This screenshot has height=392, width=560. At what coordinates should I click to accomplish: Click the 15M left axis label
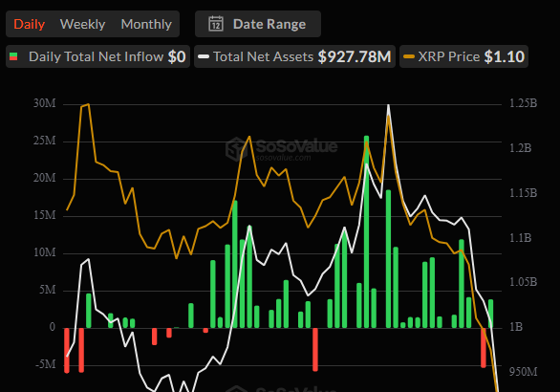(45, 215)
